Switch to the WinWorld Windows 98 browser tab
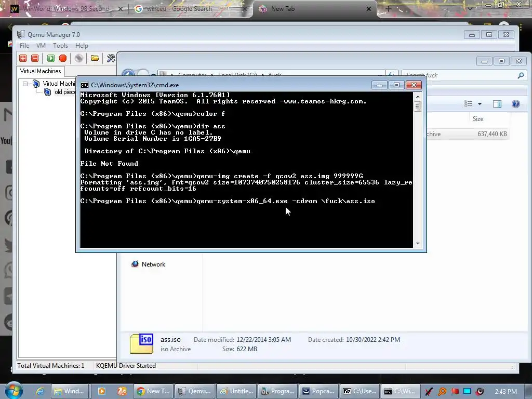 66,9
